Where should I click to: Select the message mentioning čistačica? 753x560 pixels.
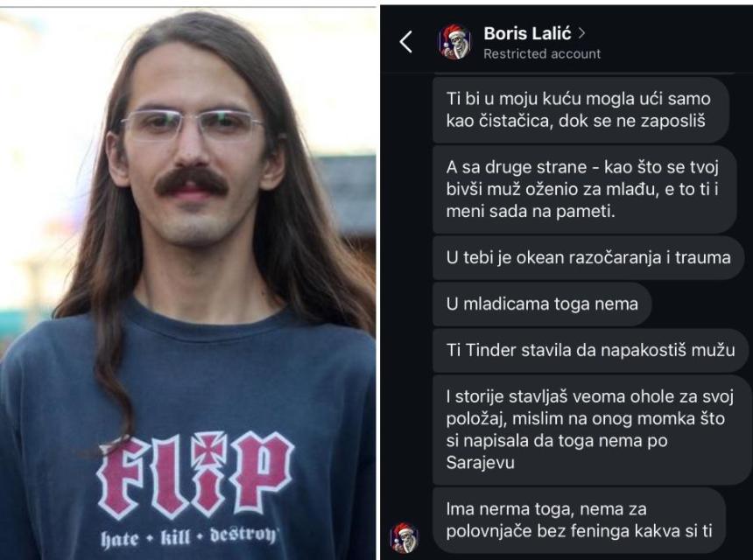click(x=581, y=110)
